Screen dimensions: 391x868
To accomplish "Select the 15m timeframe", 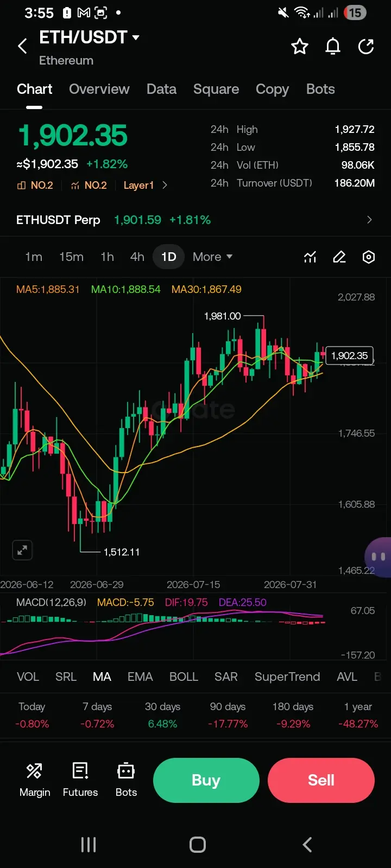I will 71,257.
